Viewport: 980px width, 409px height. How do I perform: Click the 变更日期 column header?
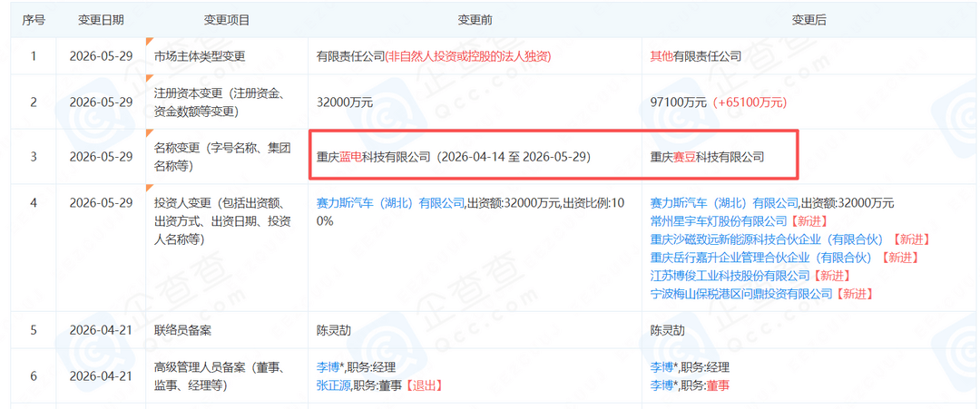[101, 20]
